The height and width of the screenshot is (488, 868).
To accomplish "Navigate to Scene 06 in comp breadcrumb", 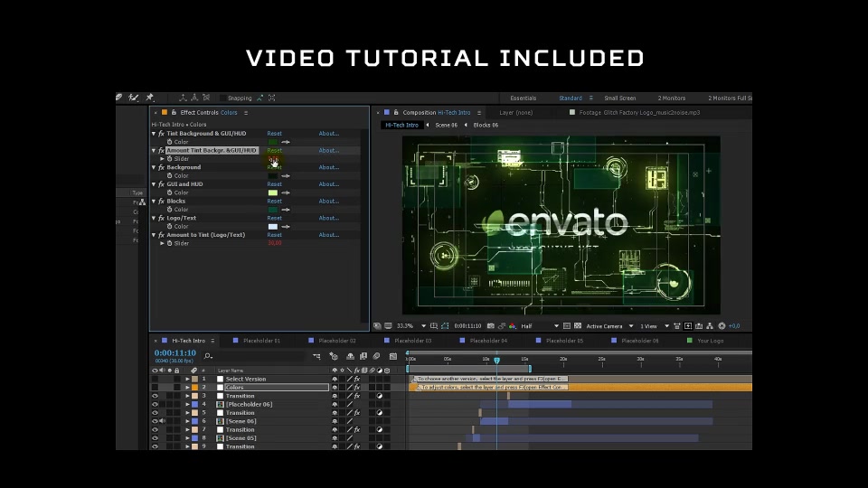I will tap(446, 125).
